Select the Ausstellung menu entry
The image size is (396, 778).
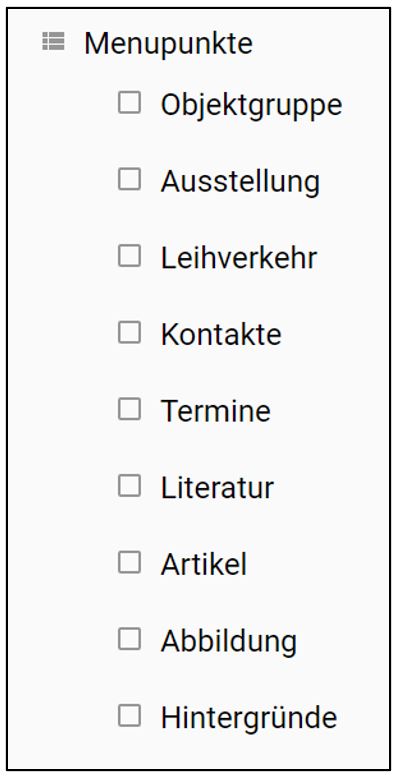[x=240, y=183]
